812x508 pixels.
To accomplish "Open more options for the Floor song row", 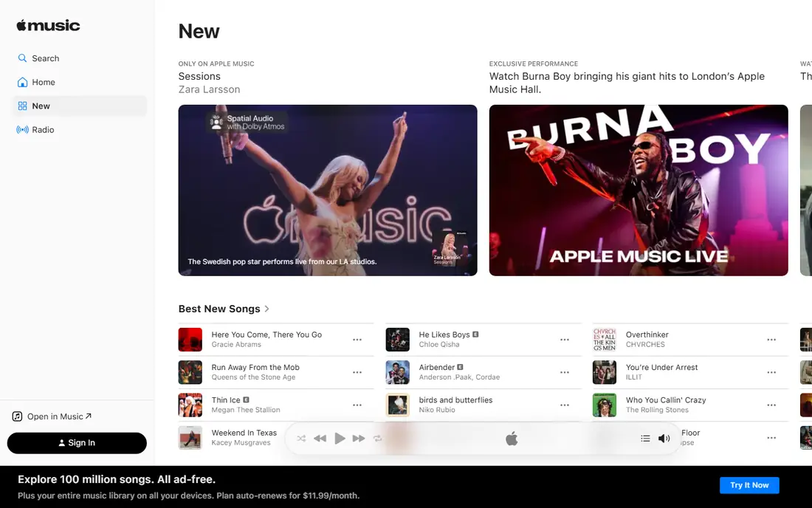I will [771, 438].
